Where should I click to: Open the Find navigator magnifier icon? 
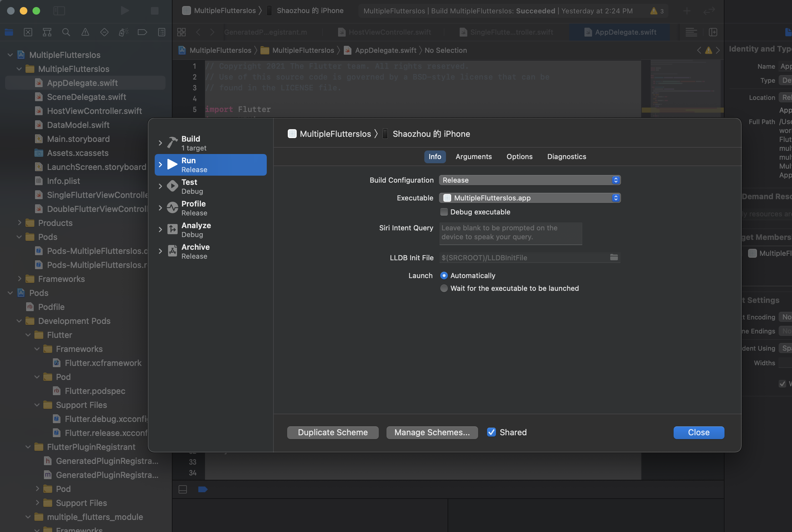tap(66, 32)
